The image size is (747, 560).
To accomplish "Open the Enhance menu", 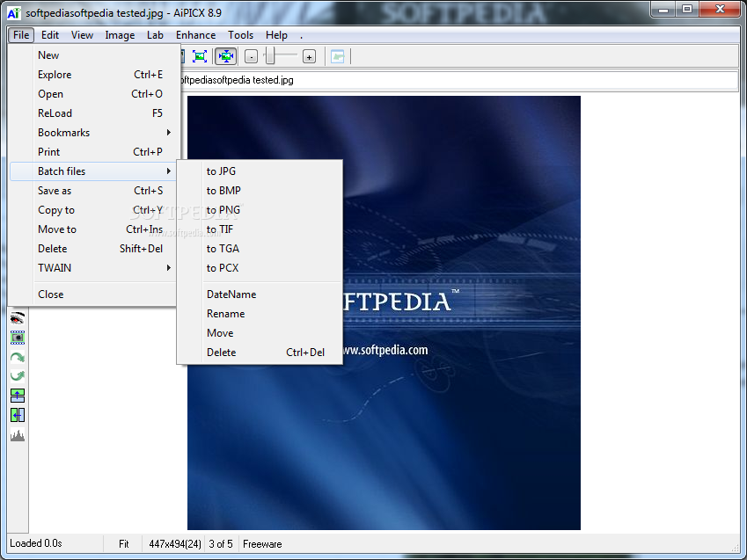I will [x=195, y=35].
